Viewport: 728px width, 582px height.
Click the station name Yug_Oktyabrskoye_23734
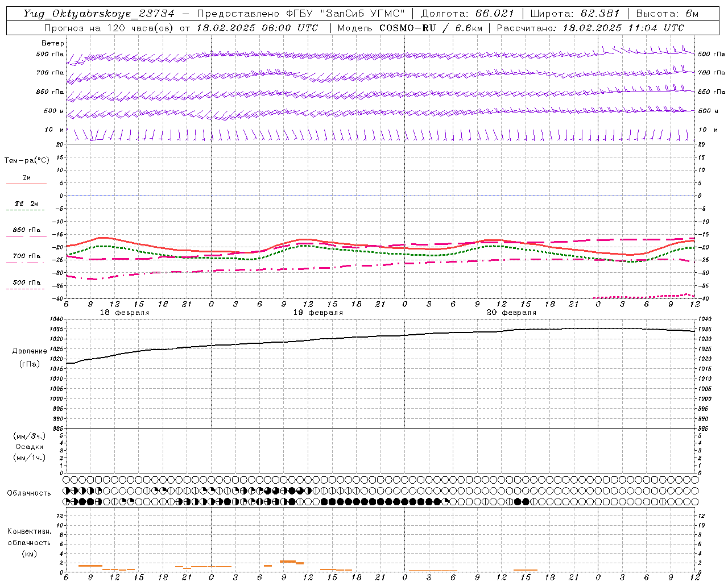[99, 14]
